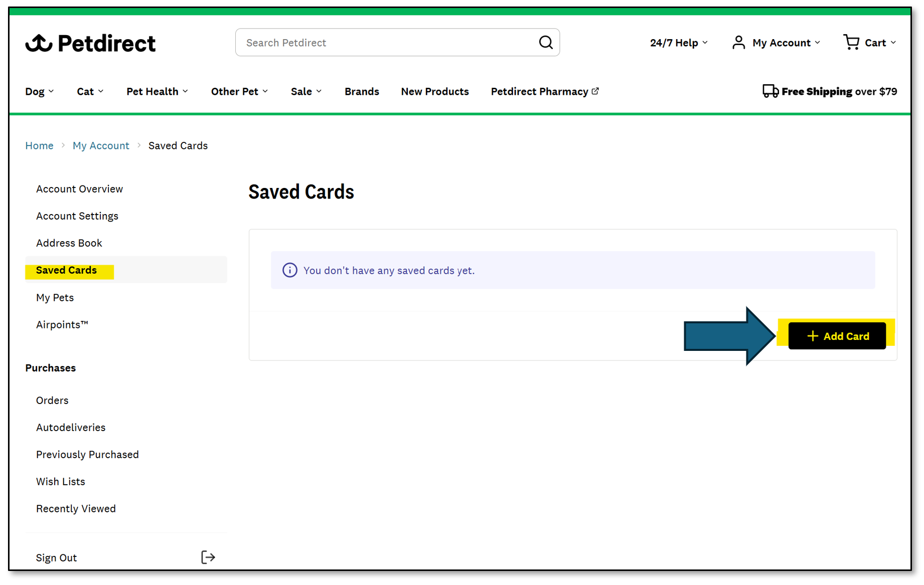This screenshot has width=924, height=585.
Task: Click the Purchases section heading
Action: pyautogui.click(x=51, y=368)
